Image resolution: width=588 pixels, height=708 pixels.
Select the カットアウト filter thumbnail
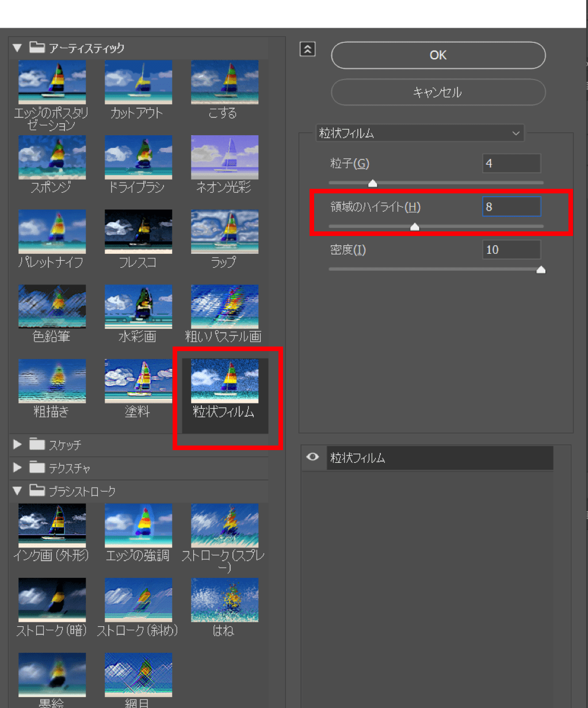(x=138, y=82)
